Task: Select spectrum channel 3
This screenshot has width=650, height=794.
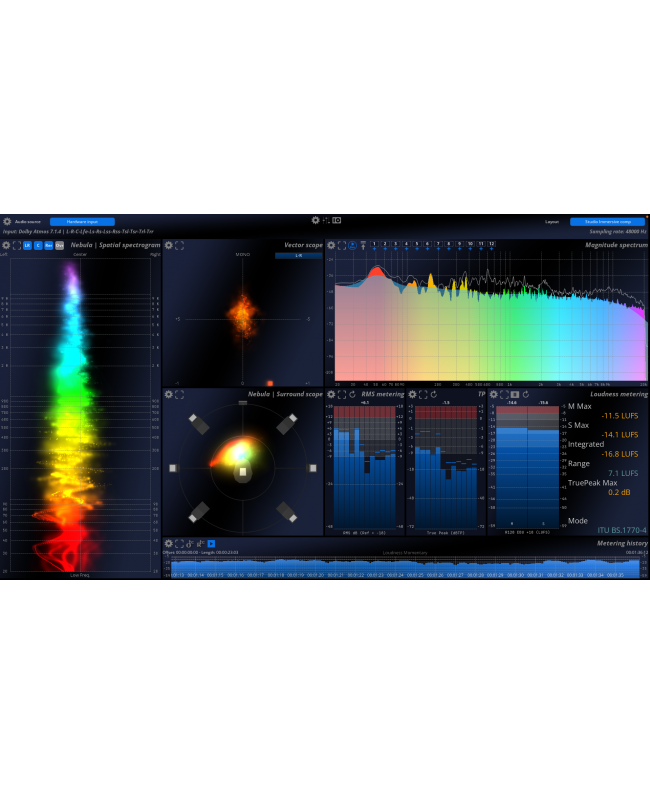Action: click(x=395, y=244)
